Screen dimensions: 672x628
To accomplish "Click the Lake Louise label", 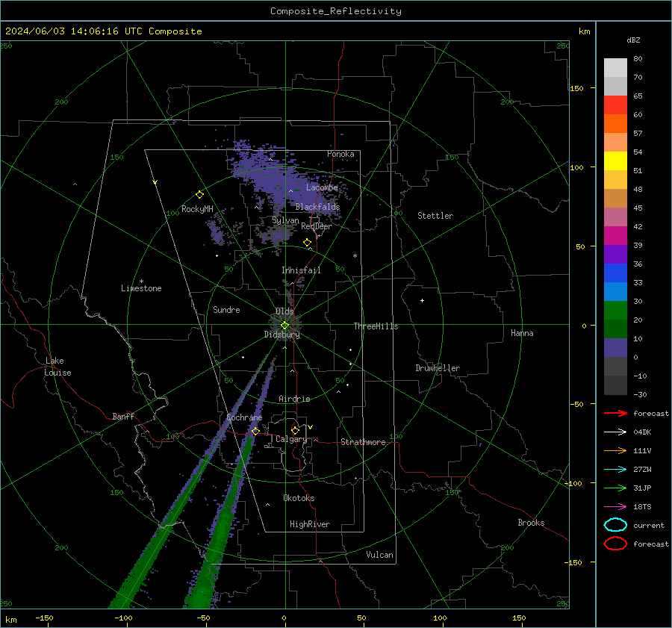I will 57,367.
